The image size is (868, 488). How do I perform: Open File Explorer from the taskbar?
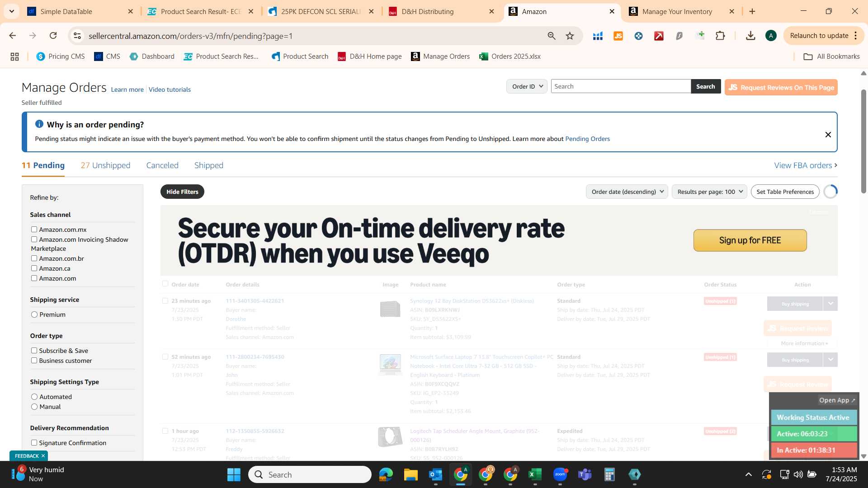[x=410, y=474]
